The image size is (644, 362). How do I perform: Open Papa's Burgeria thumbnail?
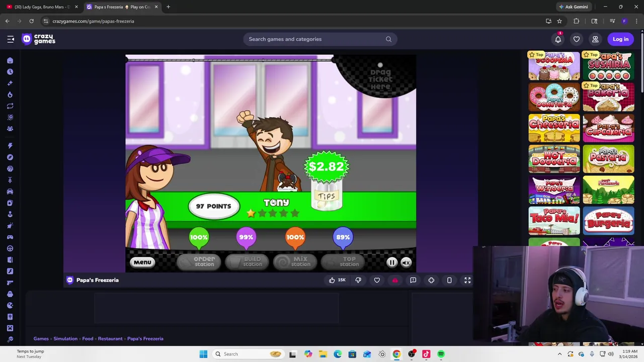click(608, 221)
